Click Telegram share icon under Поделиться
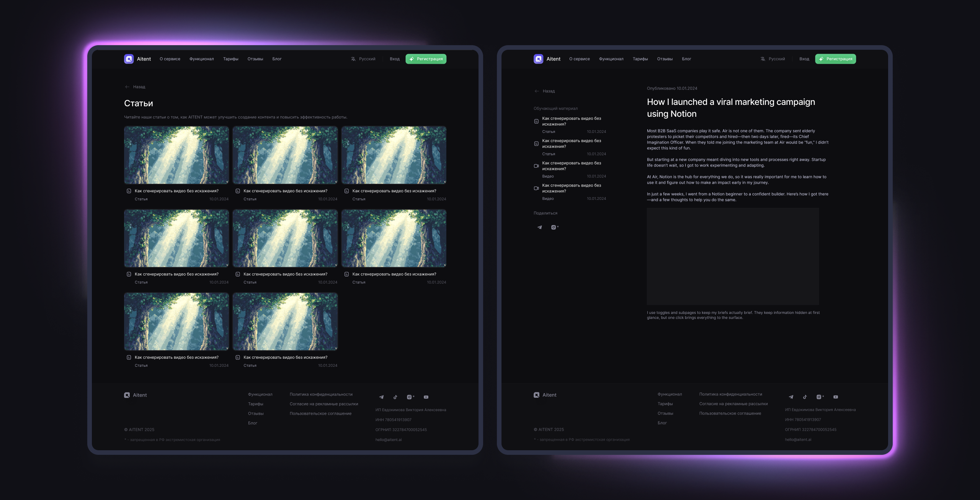The image size is (980, 500). (x=539, y=227)
